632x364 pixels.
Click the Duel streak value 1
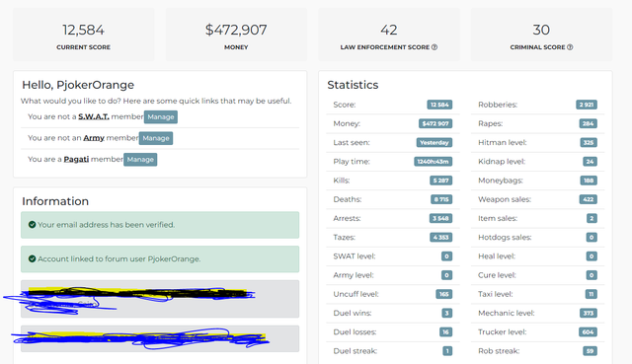click(447, 351)
